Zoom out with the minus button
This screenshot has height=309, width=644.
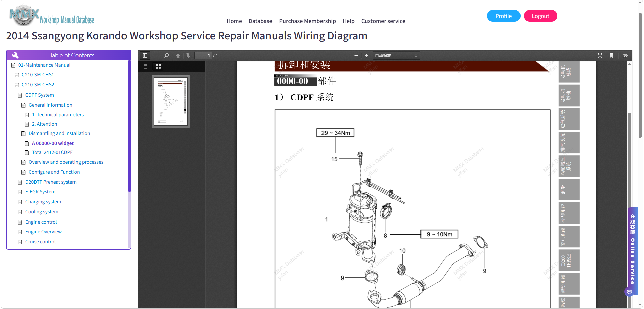[356, 56]
